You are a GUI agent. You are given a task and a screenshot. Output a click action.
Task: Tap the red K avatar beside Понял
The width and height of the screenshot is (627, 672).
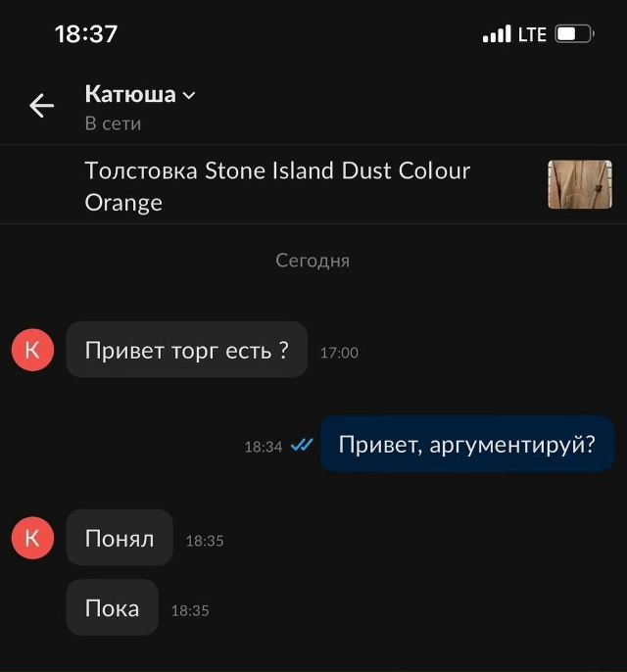pyautogui.click(x=32, y=538)
